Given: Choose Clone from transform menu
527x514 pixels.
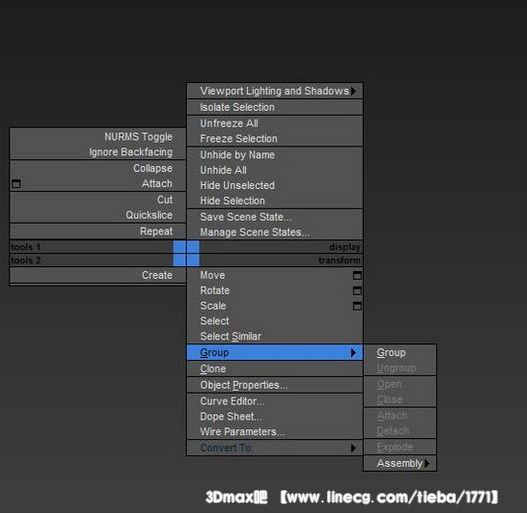Looking at the screenshot, I should (x=275, y=369).
